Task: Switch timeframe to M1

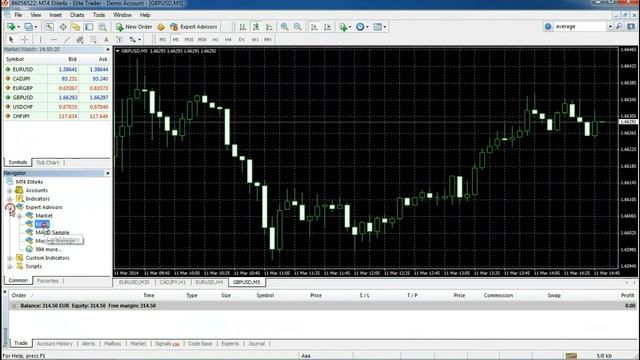Action: tap(162, 40)
